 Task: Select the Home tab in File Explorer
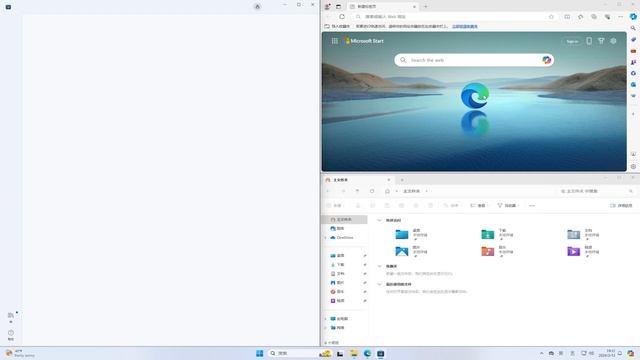click(357, 180)
